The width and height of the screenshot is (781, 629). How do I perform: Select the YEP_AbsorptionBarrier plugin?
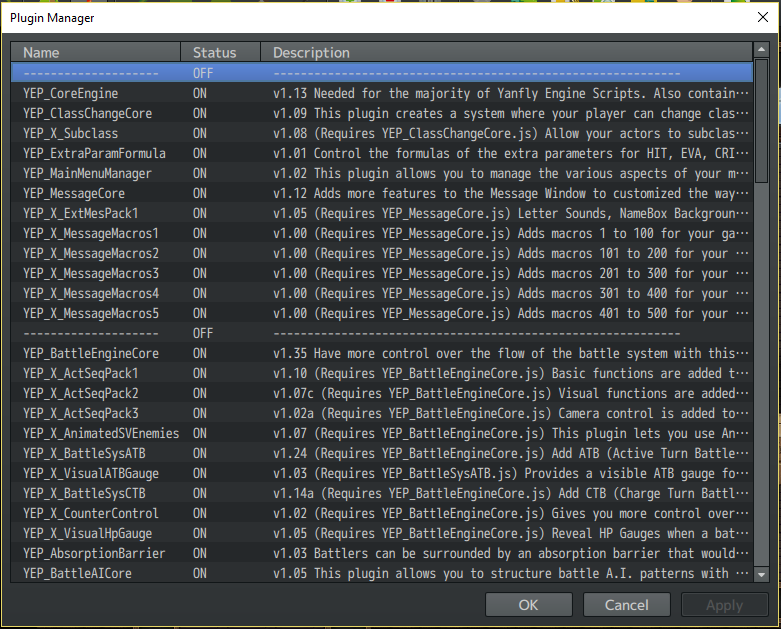click(382, 553)
